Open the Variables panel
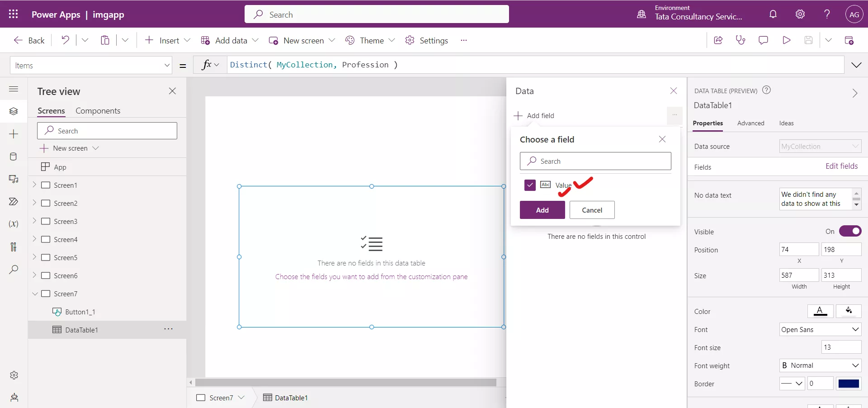 13,224
